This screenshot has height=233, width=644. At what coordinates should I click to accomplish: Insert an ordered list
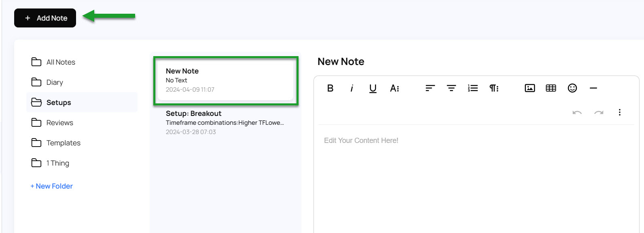pyautogui.click(x=473, y=88)
